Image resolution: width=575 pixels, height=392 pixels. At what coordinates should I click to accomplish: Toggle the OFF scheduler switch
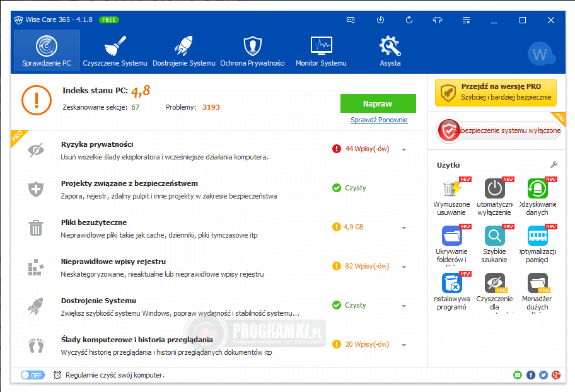(33, 375)
